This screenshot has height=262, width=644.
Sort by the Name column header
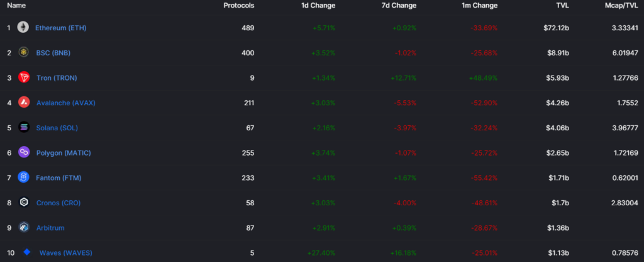[16, 6]
